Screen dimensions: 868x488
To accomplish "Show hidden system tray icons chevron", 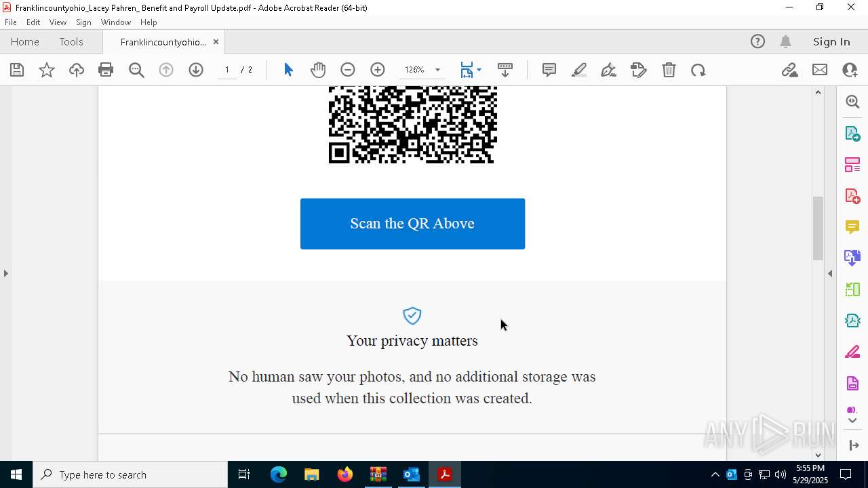I will [x=715, y=474].
